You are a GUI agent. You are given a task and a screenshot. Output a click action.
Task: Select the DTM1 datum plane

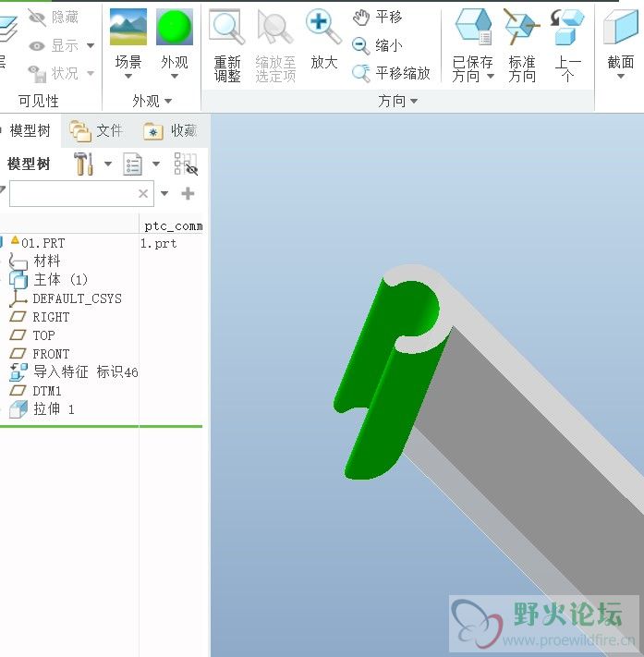(47, 391)
